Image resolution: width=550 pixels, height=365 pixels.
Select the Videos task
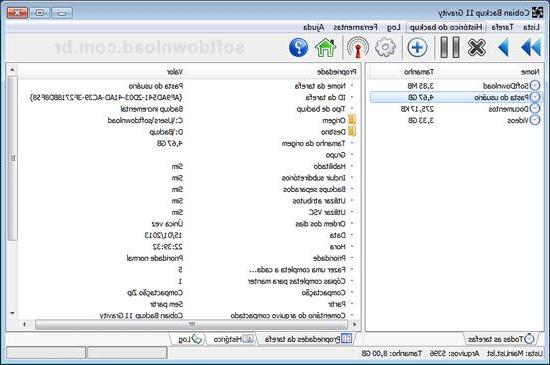point(517,120)
